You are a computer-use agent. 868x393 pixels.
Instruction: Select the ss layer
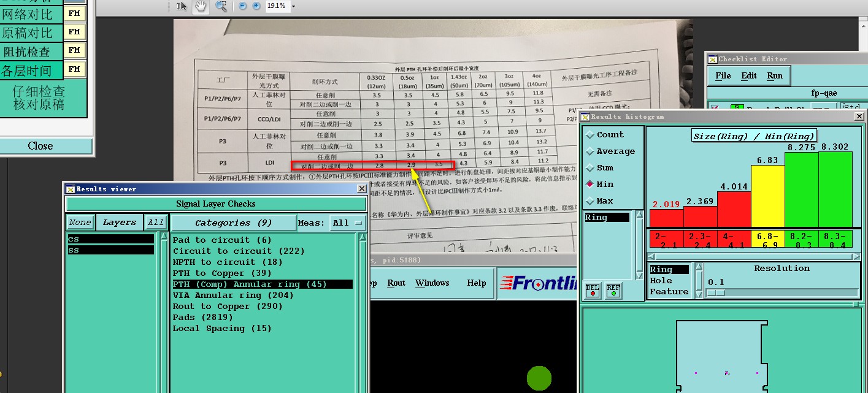111,250
